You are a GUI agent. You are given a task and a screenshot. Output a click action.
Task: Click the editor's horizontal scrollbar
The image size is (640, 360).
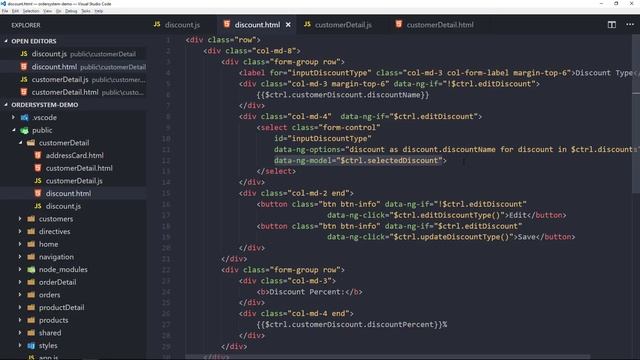[388, 357]
